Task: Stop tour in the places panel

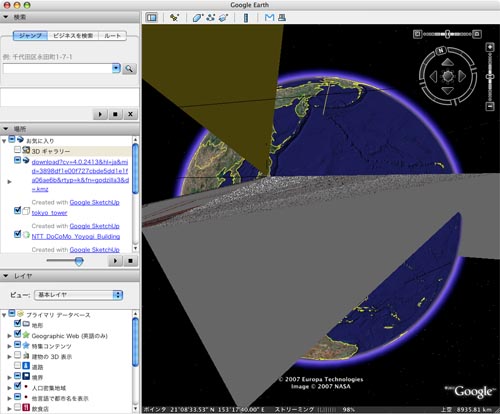Action: (x=131, y=261)
